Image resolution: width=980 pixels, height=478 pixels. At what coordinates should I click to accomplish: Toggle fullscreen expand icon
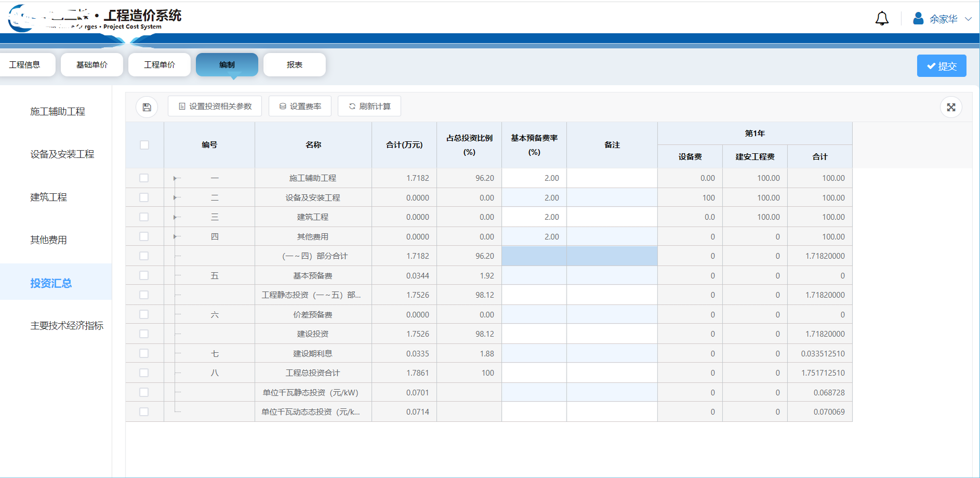951,107
